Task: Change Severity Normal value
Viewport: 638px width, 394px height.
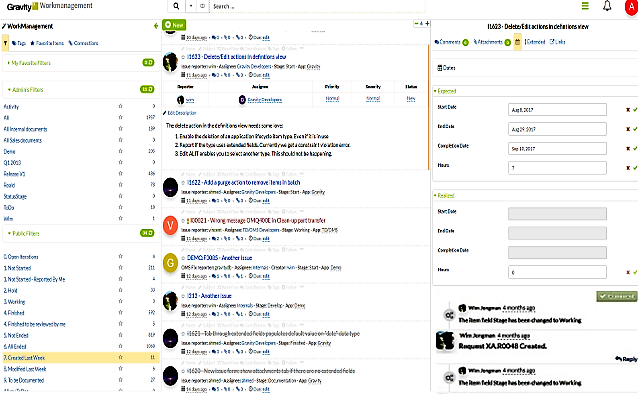Action: point(373,99)
